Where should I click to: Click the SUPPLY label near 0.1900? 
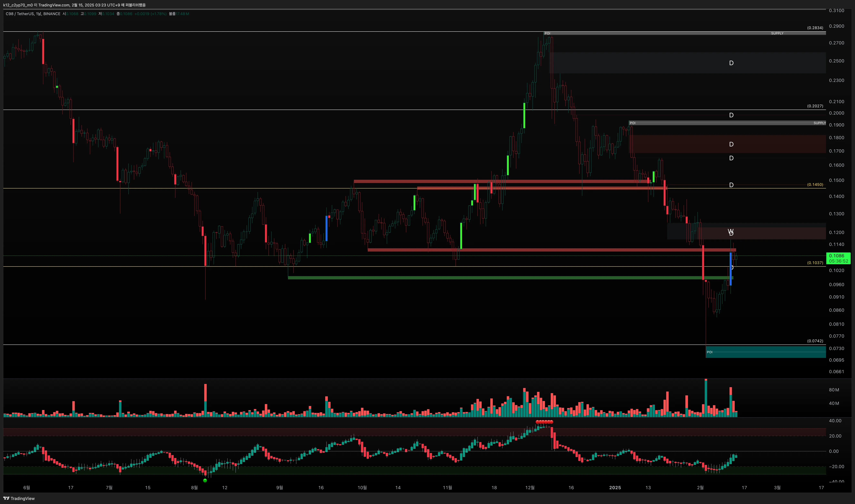820,123
